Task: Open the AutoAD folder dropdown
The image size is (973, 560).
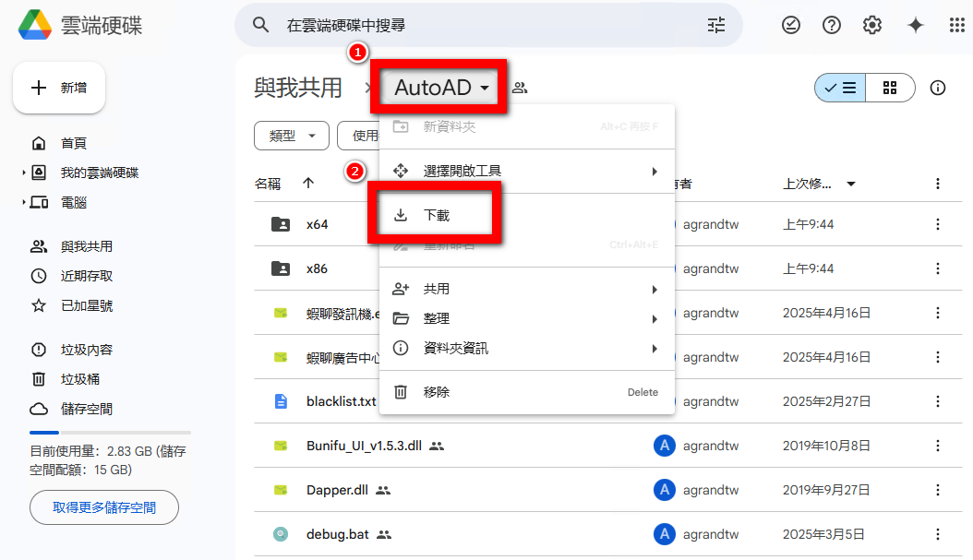Action: pos(441,88)
